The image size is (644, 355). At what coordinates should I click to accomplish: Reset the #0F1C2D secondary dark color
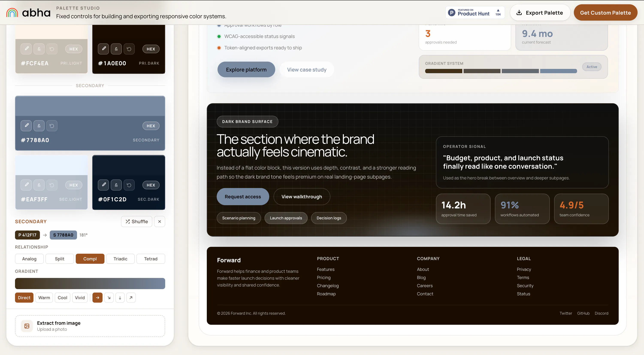[x=129, y=185]
